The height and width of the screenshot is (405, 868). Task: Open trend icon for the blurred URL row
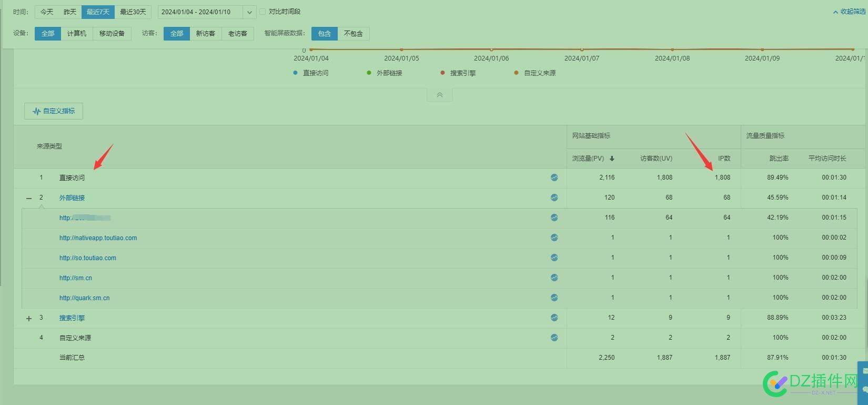(554, 218)
